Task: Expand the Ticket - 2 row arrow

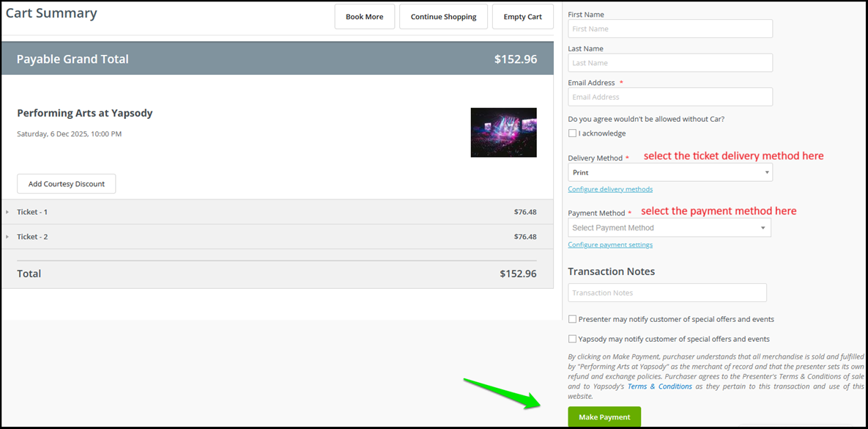Action: [x=7, y=237]
